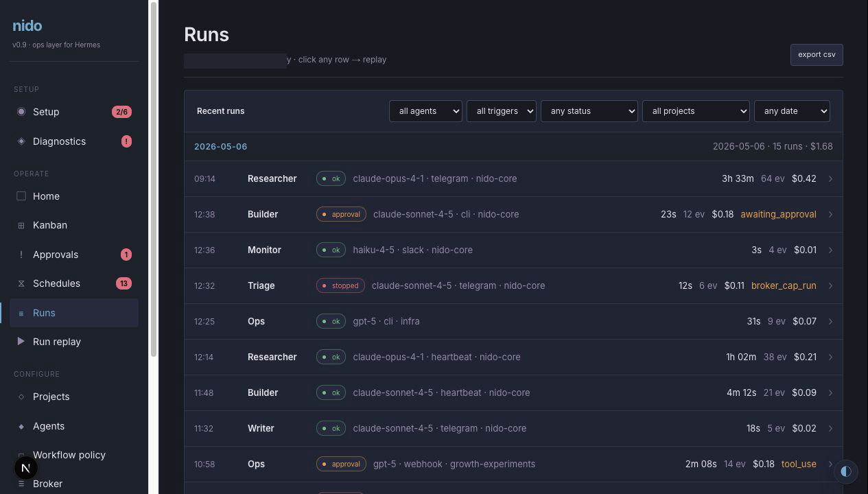Click the Home square icon
868x494 pixels.
[21, 196]
